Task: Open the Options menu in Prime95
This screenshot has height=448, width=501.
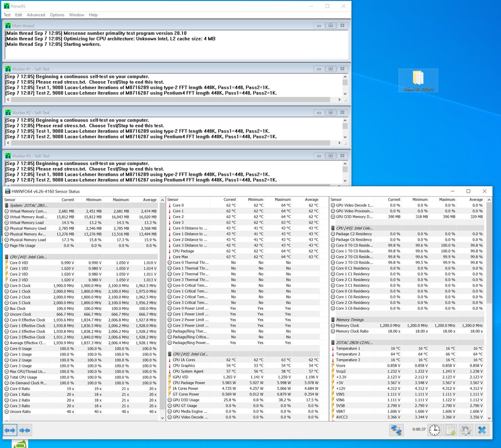Action: [x=57, y=15]
